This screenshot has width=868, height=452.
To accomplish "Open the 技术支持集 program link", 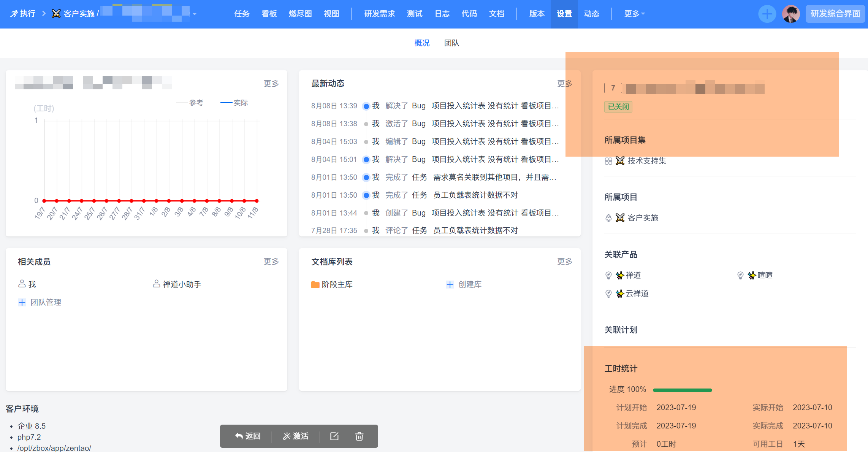I will [646, 161].
